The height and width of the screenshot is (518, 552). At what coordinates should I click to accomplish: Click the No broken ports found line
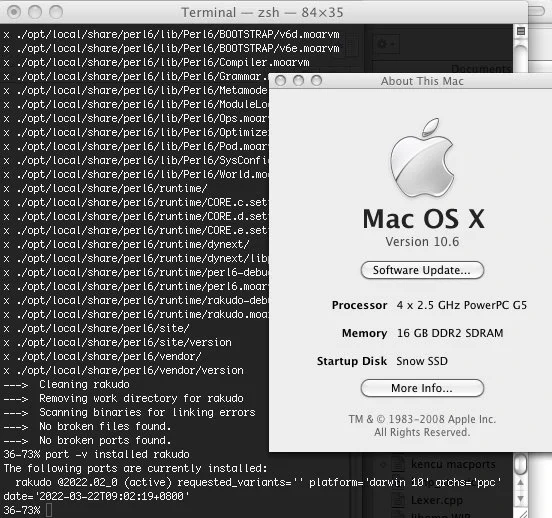click(88, 441)
